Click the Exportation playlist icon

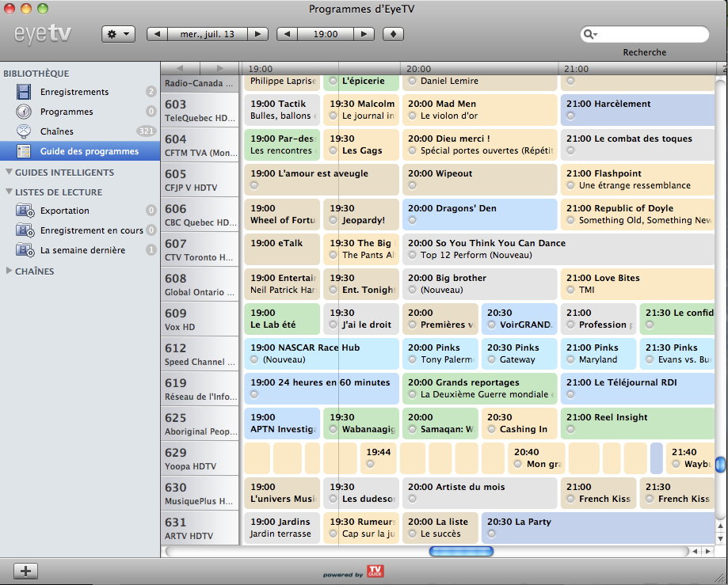pyautogui.click(x=25, y=211)
